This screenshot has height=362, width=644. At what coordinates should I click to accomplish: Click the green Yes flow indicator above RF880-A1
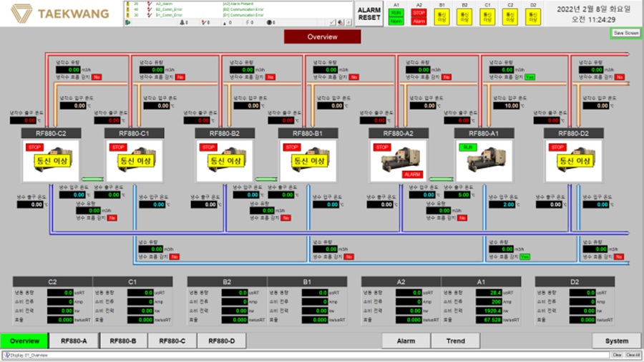coord(530,77)
